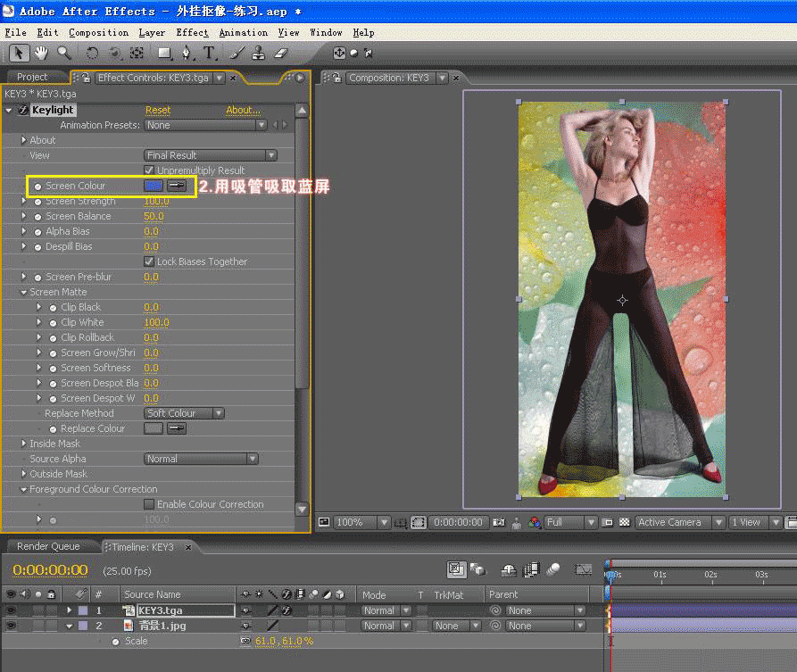Select the Pen tool
This screenshot has width=797, height=672.
coord(187,54)
